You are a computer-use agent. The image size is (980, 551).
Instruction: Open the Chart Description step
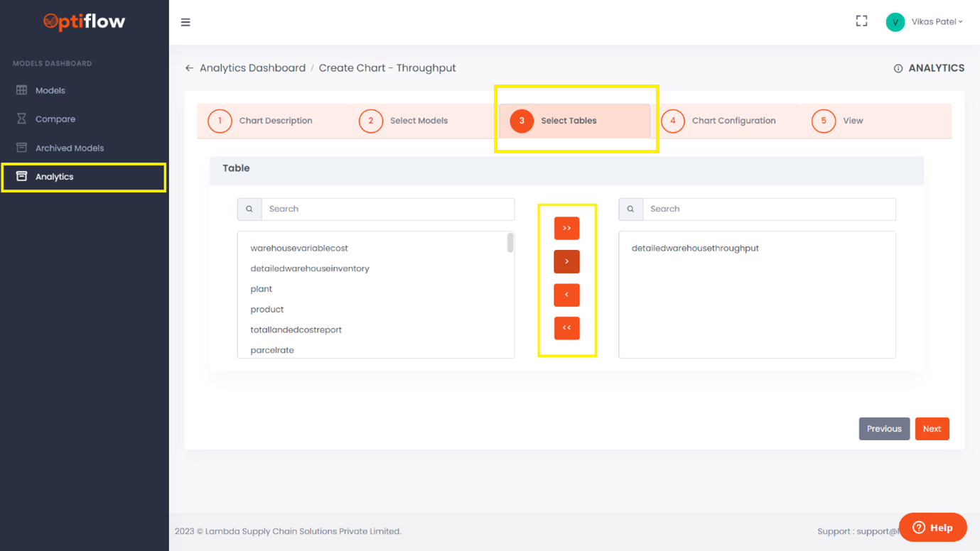coord(276,120)
